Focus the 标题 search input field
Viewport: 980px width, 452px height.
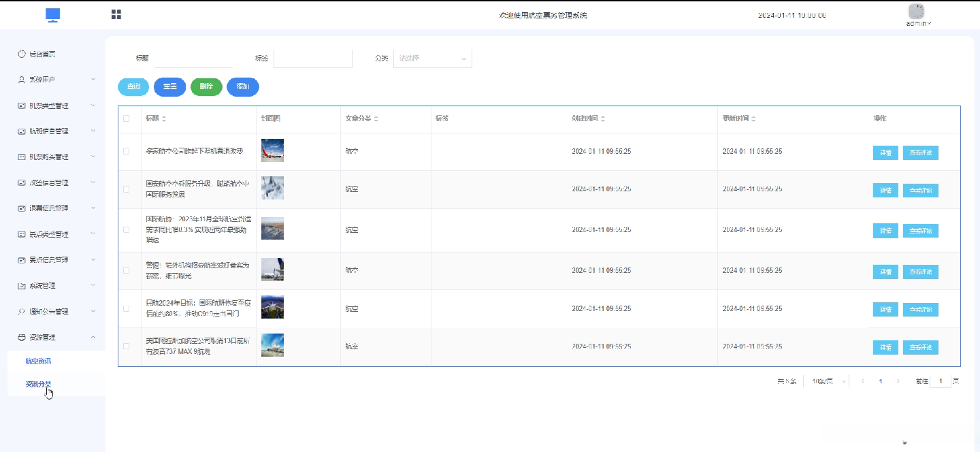(x=193, y=59)
